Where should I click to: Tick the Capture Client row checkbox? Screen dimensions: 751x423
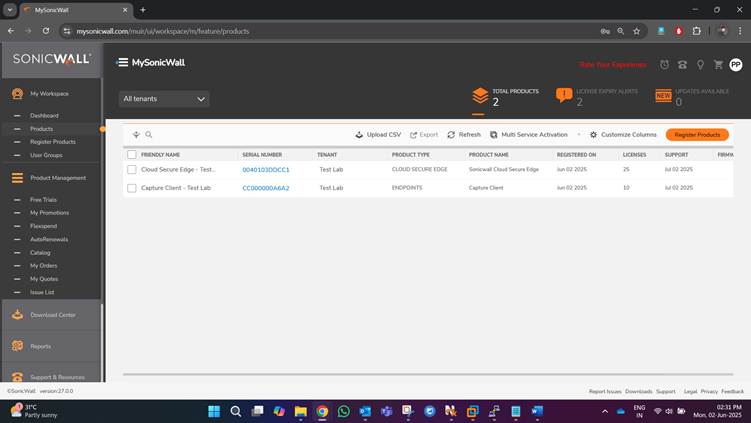[x=132, y=188]
